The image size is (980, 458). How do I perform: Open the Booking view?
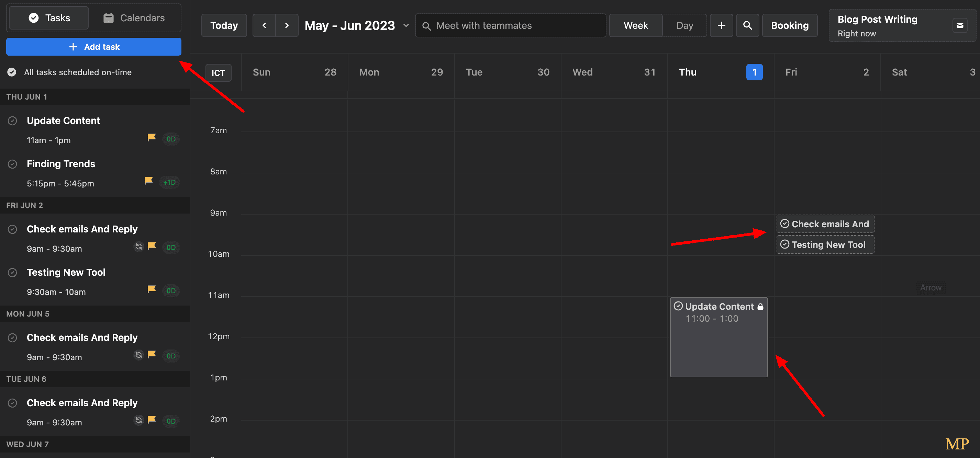point(790,26)
